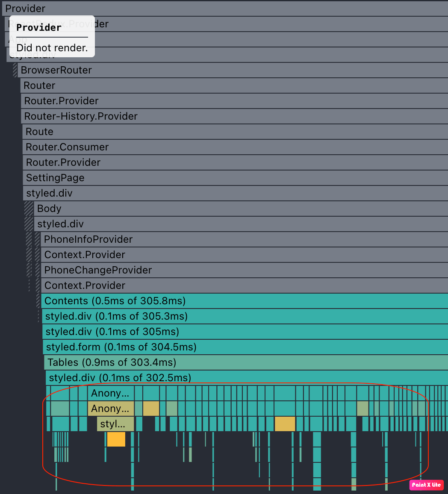The image size is (448, 494).
Task: Select styled.div bar directly below SettingPage
Action: tap(236, 193)
